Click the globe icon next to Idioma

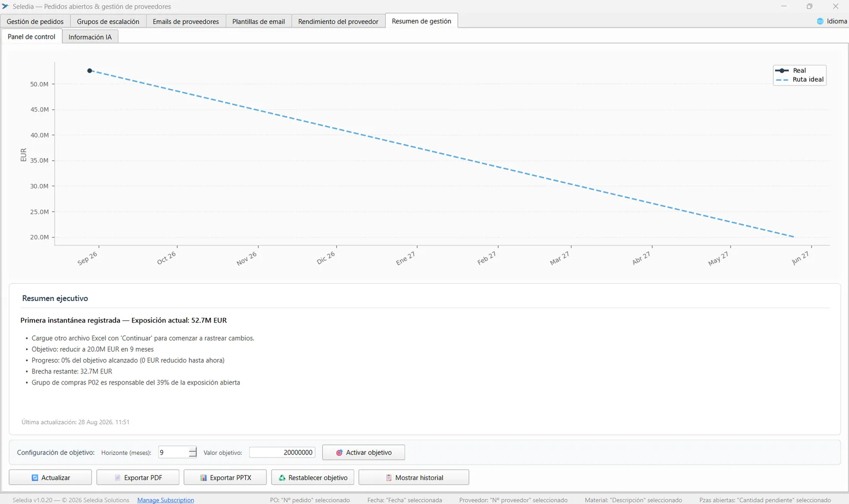click(x=820, y=21)
